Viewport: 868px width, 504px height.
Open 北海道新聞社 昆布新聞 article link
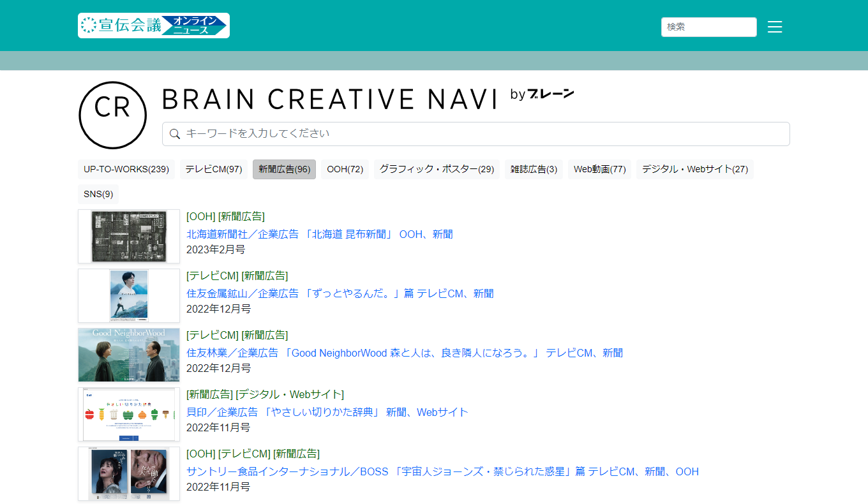pos(320,234)
